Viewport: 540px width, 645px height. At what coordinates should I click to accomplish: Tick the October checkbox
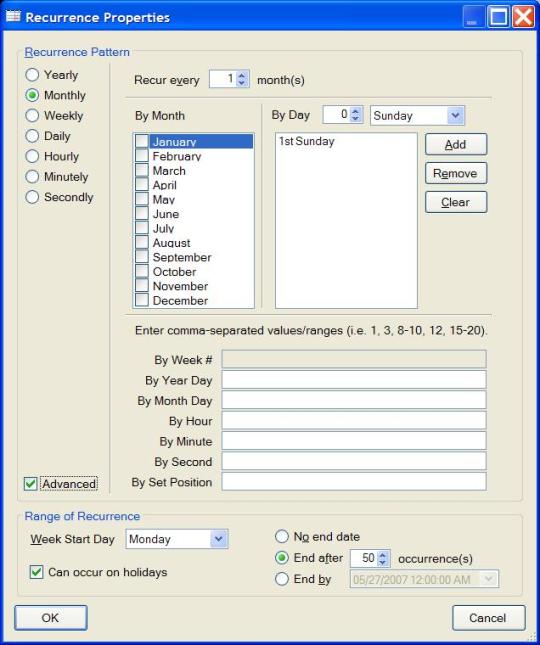point(142,271)
